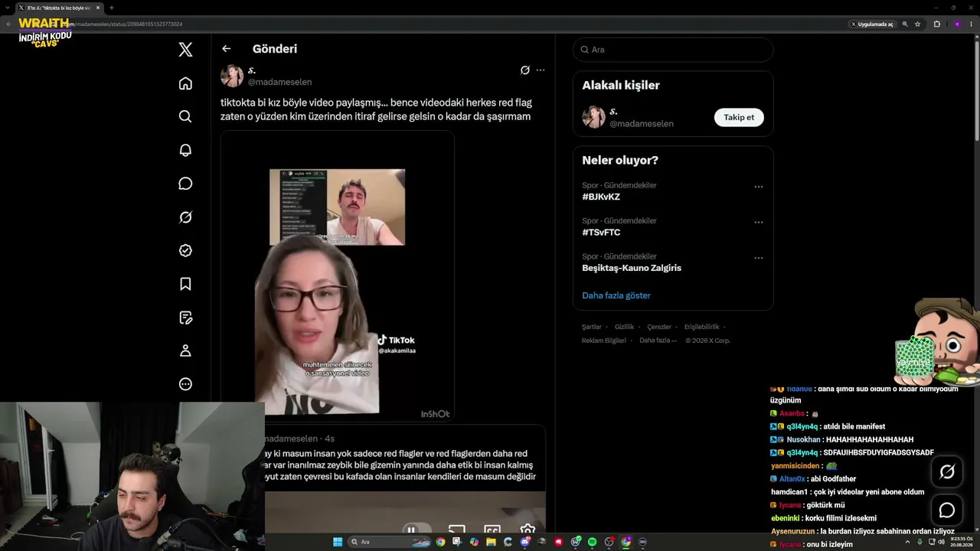Open the Reklam Bilgileri footer link

coord(604,341)
